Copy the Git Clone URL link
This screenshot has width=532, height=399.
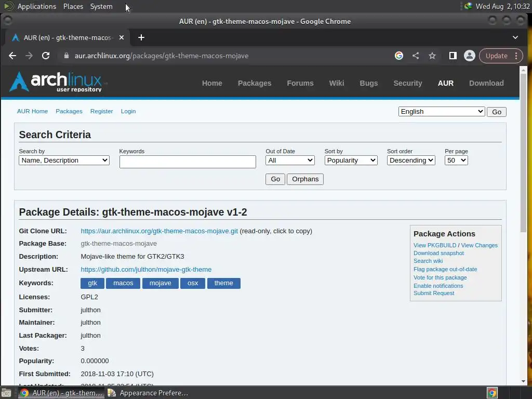tap(159, 231)
